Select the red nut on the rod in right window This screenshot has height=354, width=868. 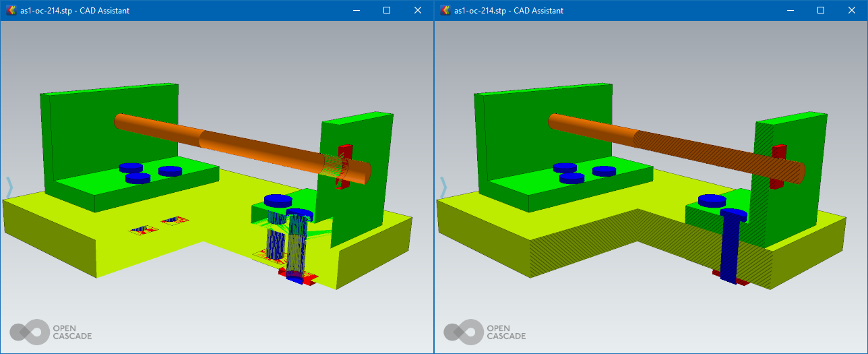(779, 165)
